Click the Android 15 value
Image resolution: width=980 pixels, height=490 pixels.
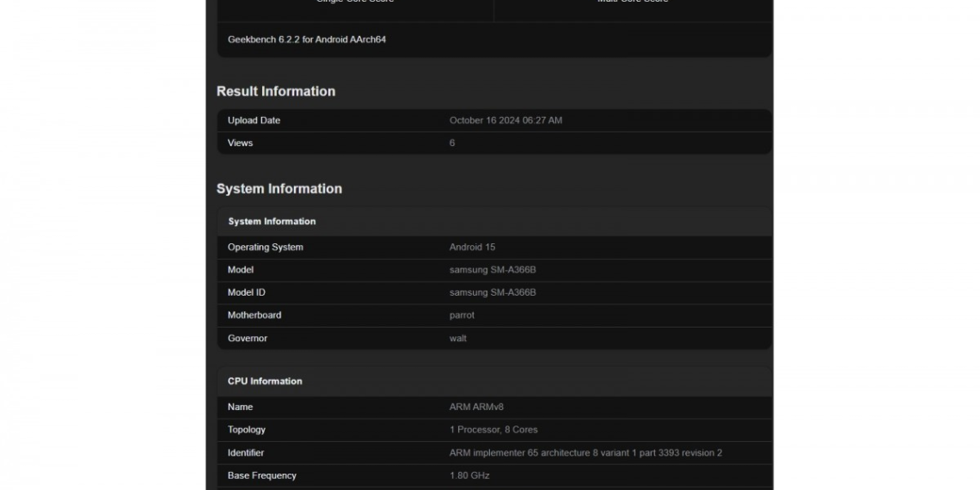[473, 248]
